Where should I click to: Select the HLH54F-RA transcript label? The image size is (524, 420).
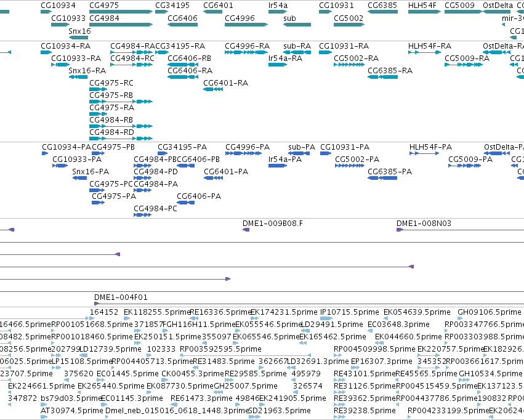[x=430, y=46]
